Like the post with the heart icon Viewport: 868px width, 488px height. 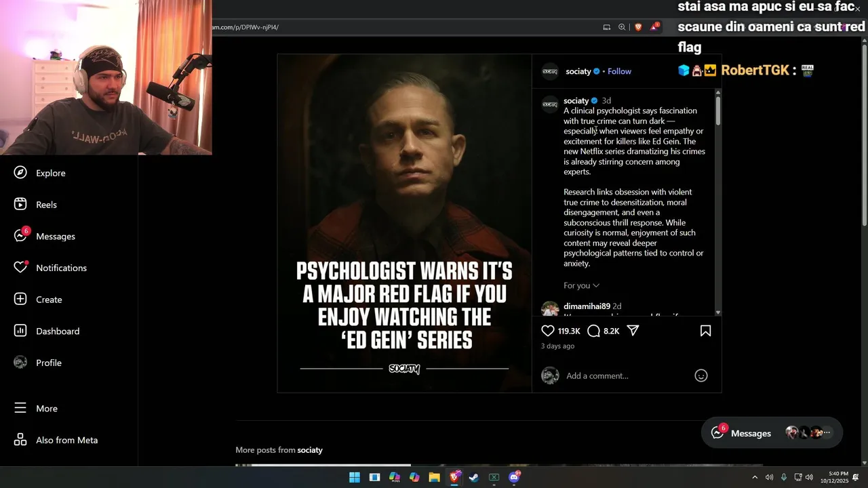click(548, 331)
